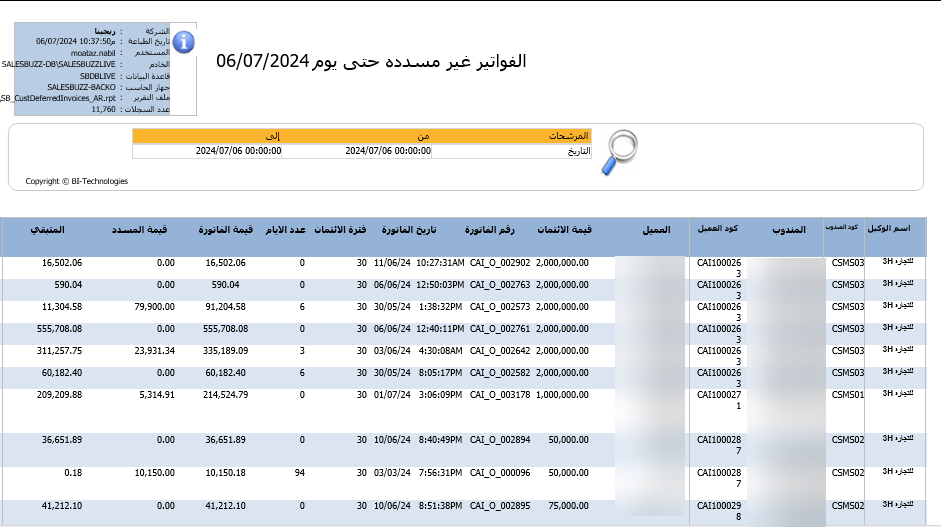Screen dimensions: 941x527
Task: Click the blue information icon
Action: [x=184, y=41]
